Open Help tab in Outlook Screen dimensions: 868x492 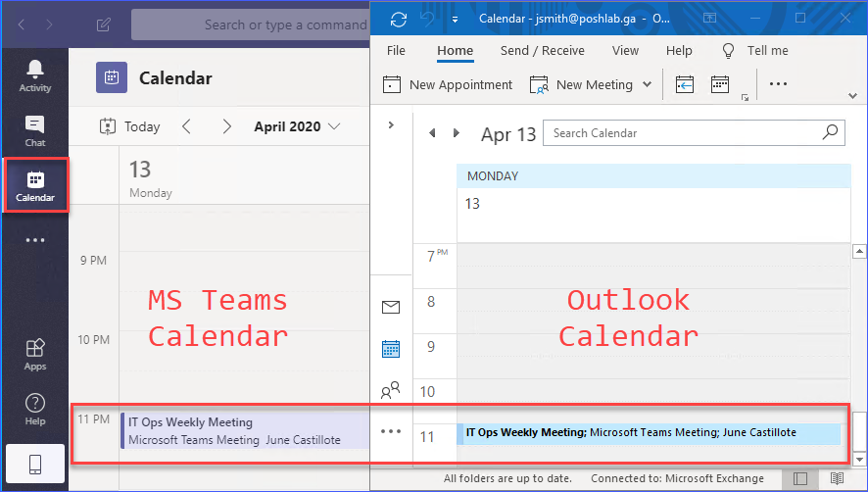tap(679, 50)
